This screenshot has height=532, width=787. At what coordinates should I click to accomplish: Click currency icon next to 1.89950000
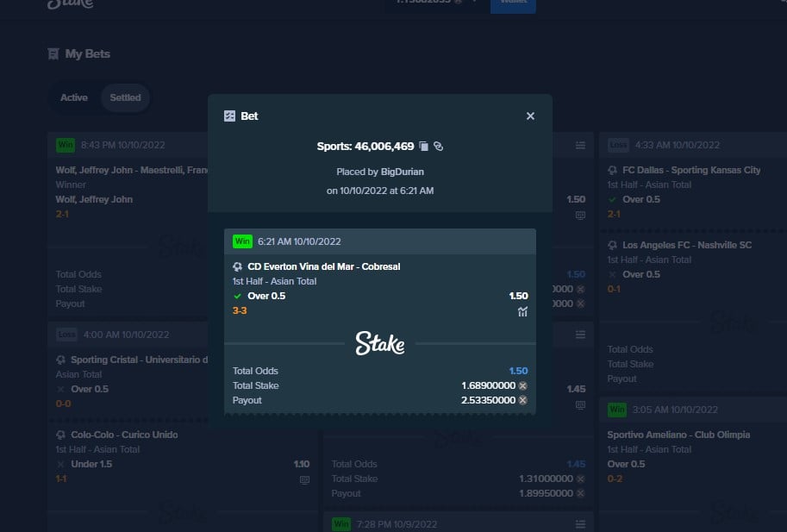580,493
